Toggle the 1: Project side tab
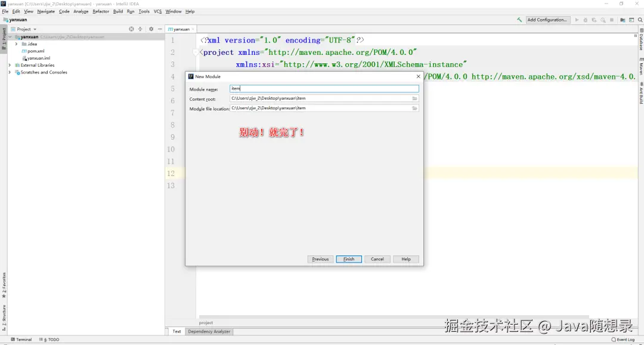Image resolution: width=644 pixels, height=345 pixels. 4,39
